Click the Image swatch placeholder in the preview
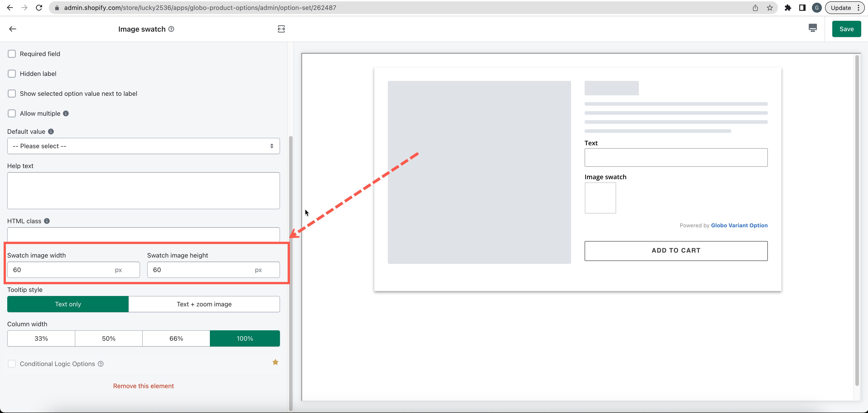The height and width of the screenshot is (413, 868). pyautogui.click(x=600, y=198)
